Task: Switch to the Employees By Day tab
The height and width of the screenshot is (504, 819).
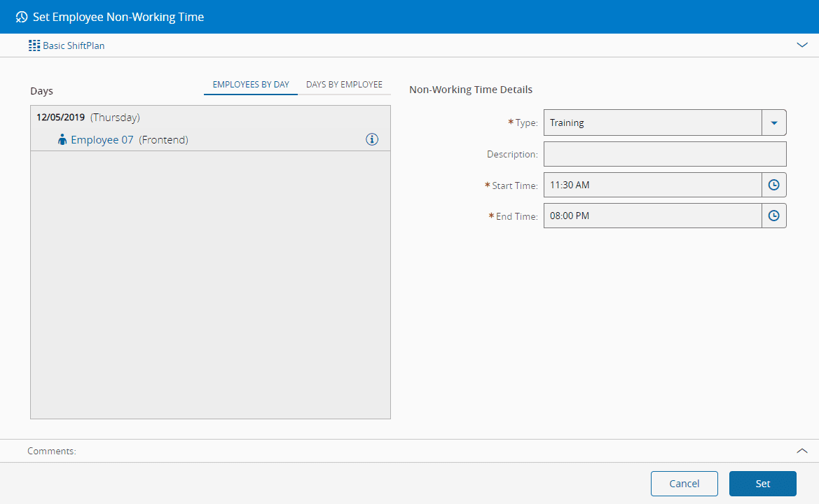Action: click(251, 85)
